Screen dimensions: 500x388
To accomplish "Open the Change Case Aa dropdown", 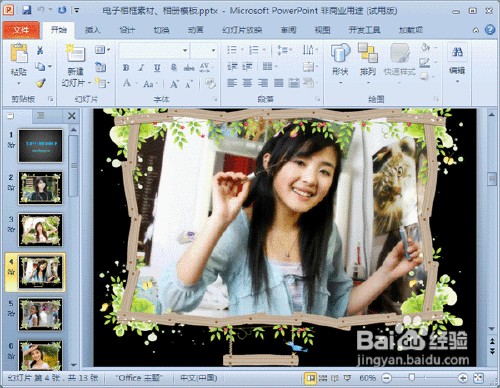I will coord(150,84).
